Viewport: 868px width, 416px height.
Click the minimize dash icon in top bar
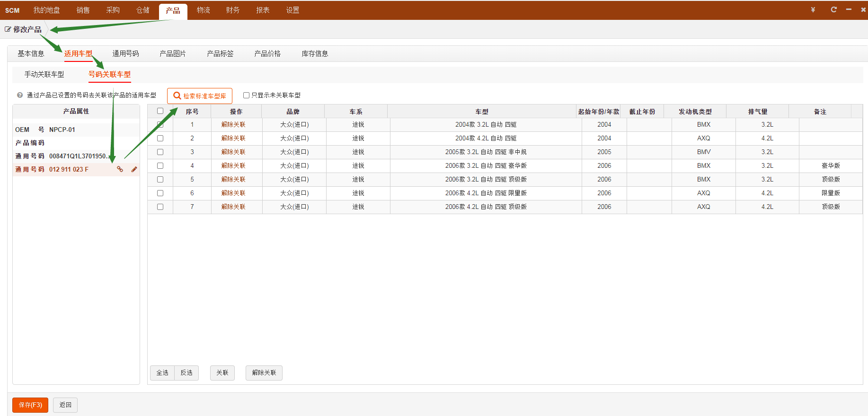[849, 10]
